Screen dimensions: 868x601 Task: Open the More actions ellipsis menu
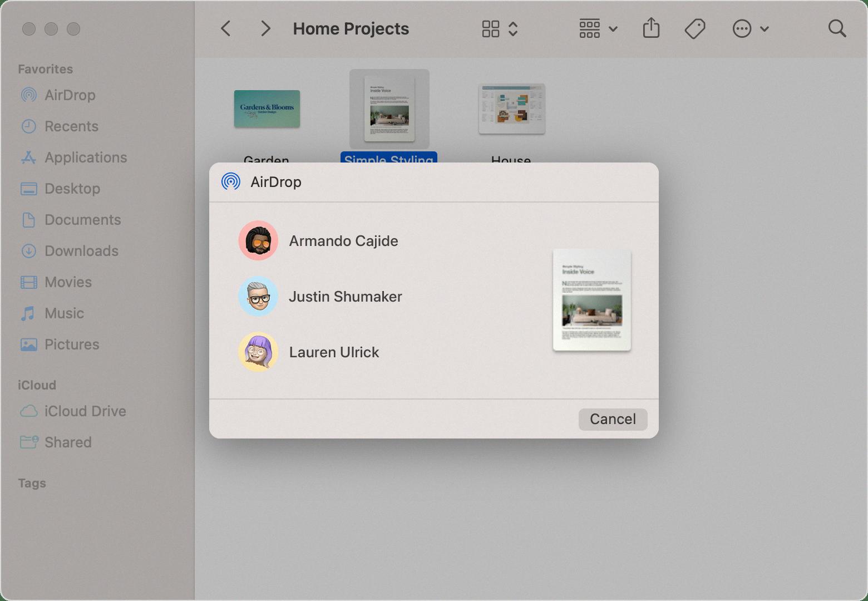751,29
